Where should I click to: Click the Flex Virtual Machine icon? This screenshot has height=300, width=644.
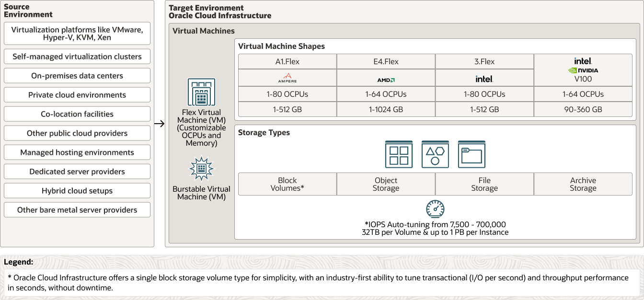(201, 92)
